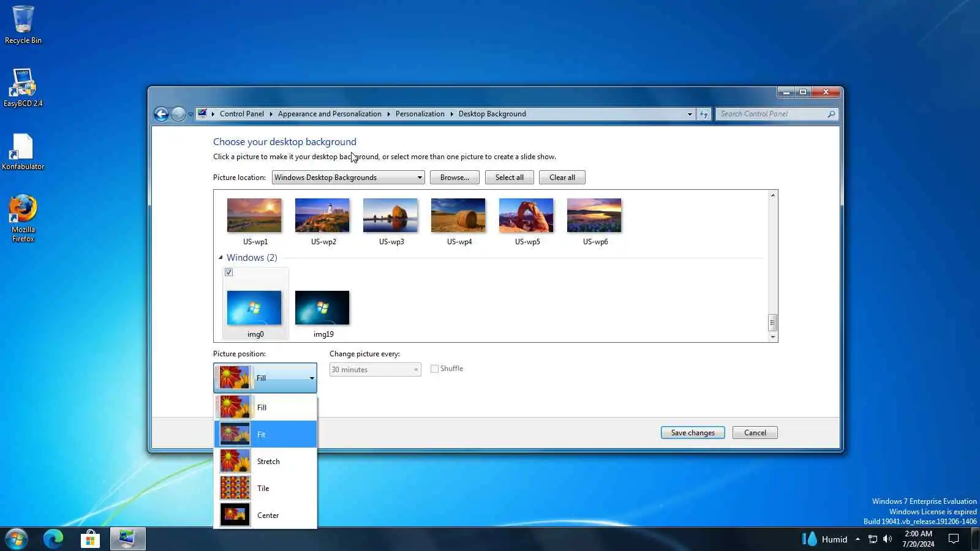Click the wallpaper list scroll-up arrow
980x551 pixels.
pyautogui.click(x=773, y=195)
